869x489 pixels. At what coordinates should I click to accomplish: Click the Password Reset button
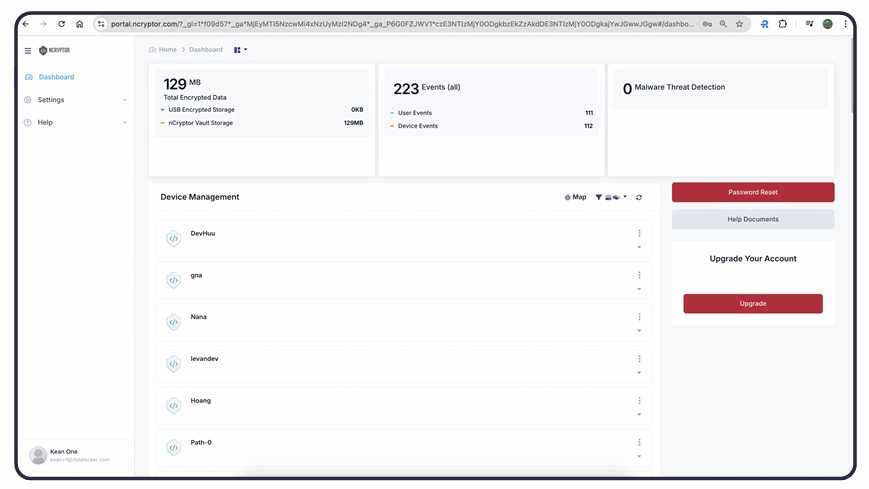tap(752, 192)
